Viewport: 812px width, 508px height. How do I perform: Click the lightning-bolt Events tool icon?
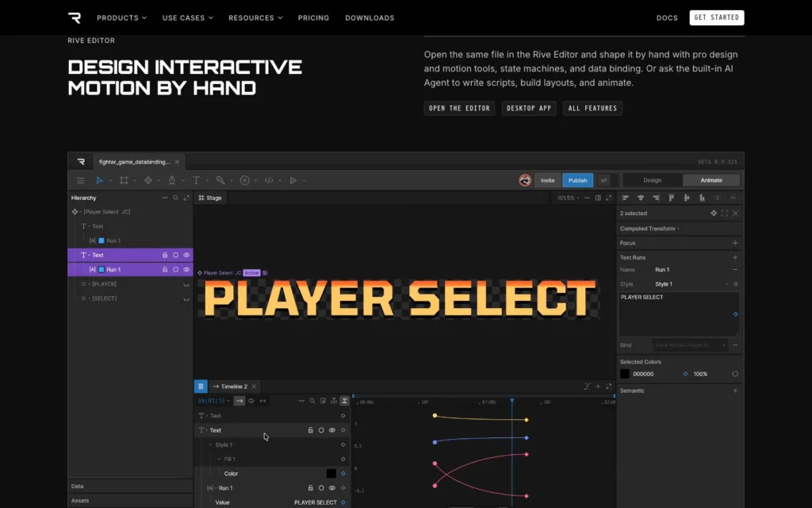pos(245,180)
